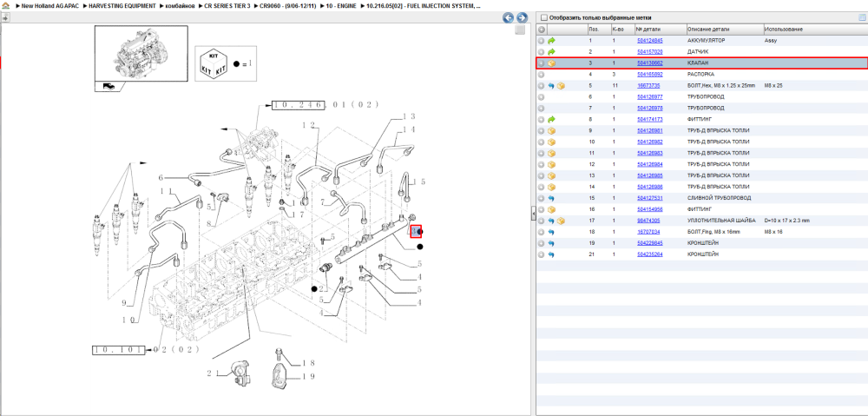Sort by '№ детали' column header
The height and width of the screenshot is (416, 868).
click(x=661, y=30)
